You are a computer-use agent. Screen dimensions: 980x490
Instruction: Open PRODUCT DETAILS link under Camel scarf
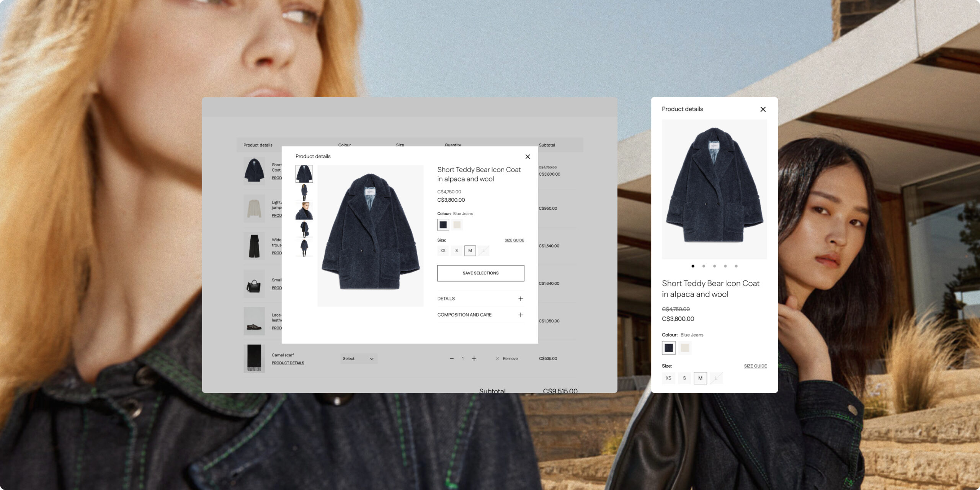click(x=288, y=363)
